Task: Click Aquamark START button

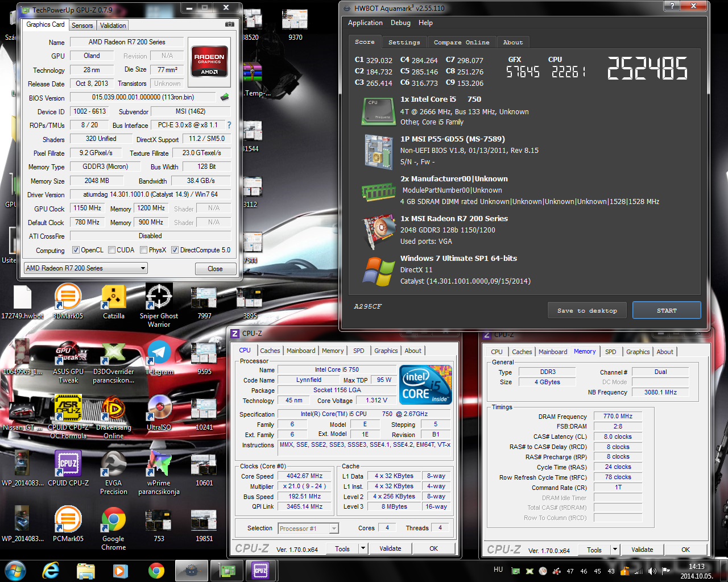Action: coord(667,310)
